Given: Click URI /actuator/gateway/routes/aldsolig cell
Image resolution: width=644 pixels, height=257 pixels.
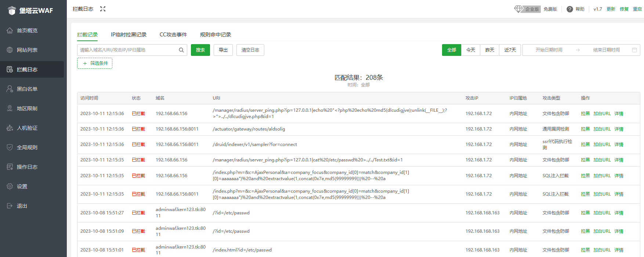Looking at the screenshot, I should coord(249,129).
